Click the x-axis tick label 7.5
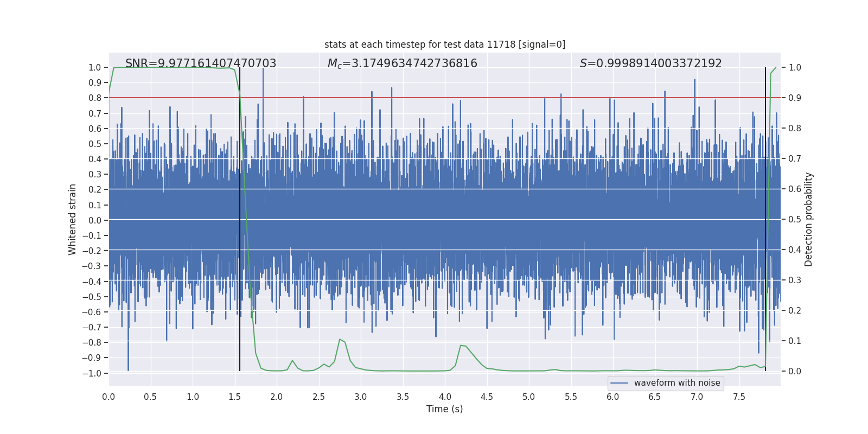The height and width of the screenshot is (434, 868). 739,397
